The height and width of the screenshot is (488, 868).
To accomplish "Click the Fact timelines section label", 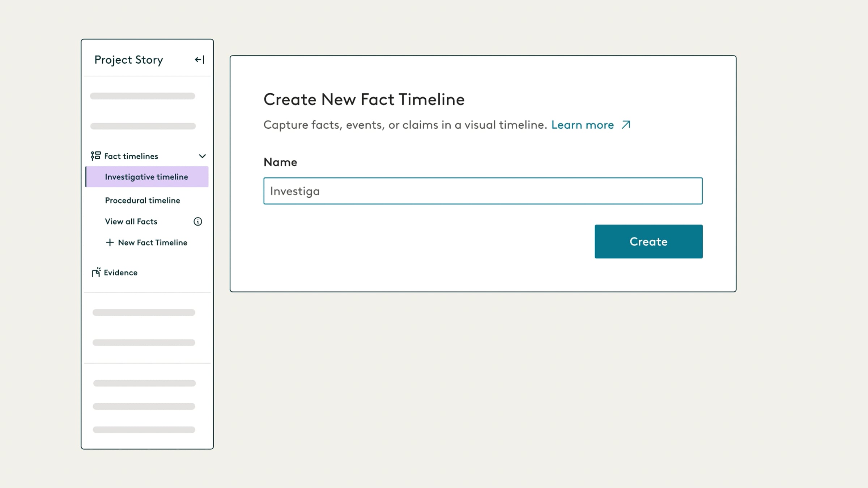I will pos(131,156).
